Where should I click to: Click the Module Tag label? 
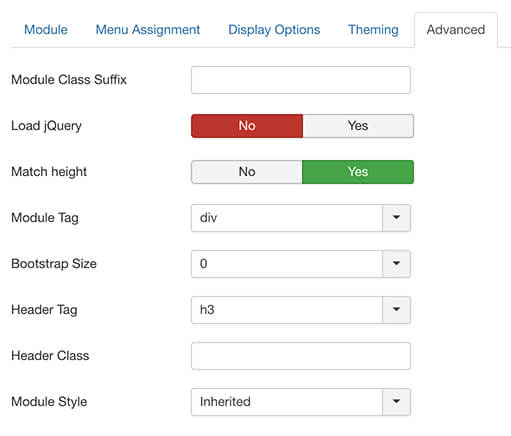[45, 218]
